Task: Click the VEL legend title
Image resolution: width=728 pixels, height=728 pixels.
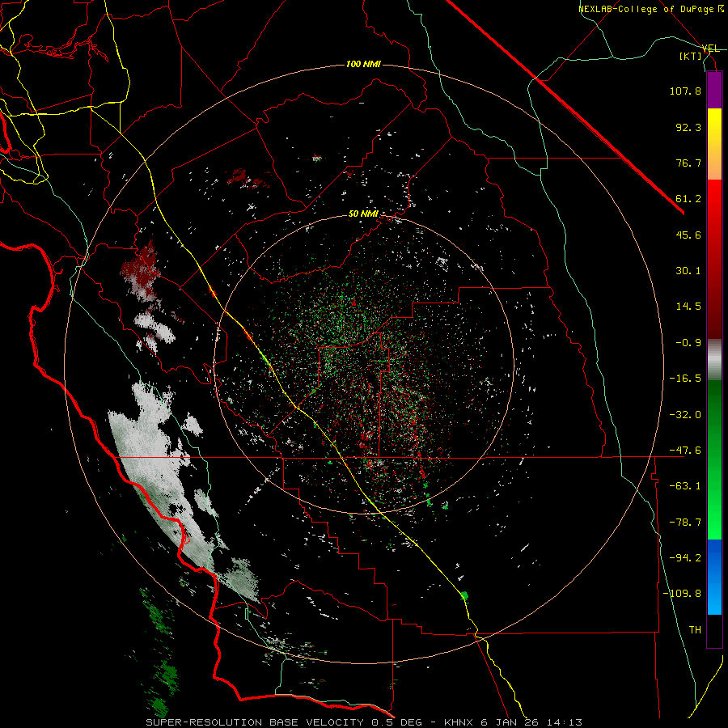Action: [x=710, y=49]
